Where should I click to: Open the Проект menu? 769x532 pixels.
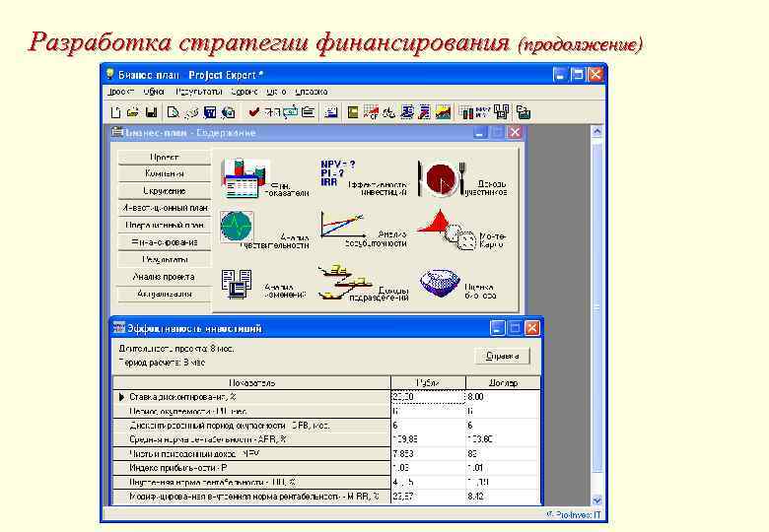tap(120, 92)
